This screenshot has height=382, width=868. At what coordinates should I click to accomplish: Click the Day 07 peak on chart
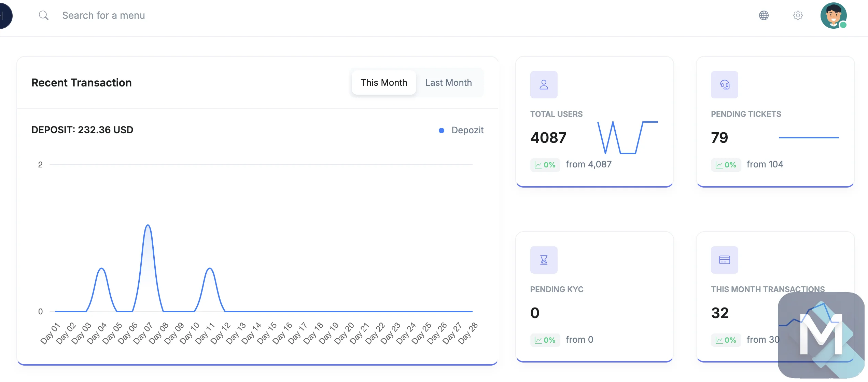tap(148, 225)
